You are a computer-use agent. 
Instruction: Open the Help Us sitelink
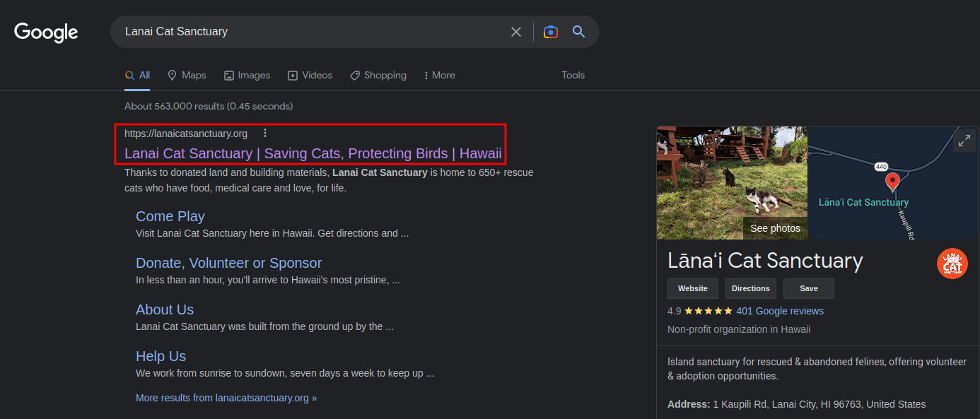(161, 356)
